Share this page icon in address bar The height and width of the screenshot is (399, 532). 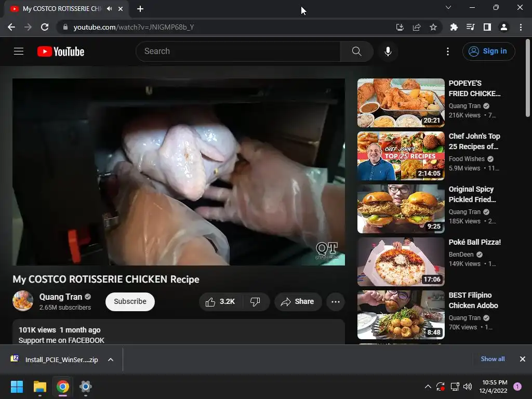[417, 27]
